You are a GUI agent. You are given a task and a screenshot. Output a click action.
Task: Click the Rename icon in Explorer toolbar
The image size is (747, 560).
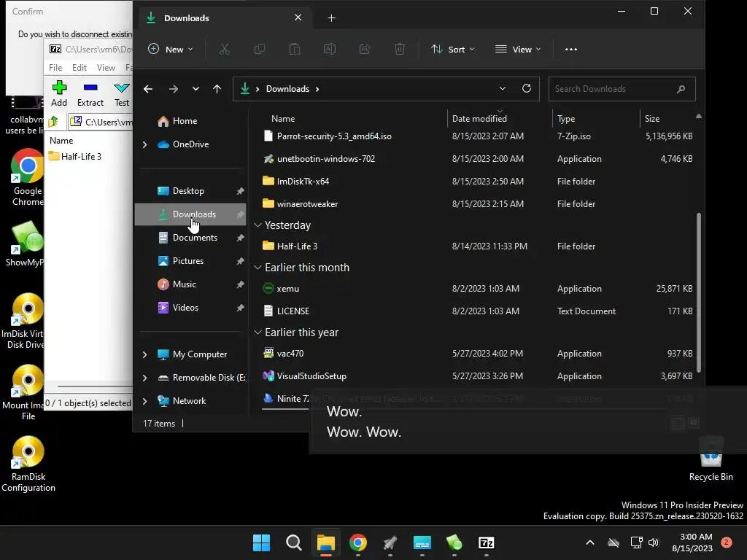tap(330, 49)
